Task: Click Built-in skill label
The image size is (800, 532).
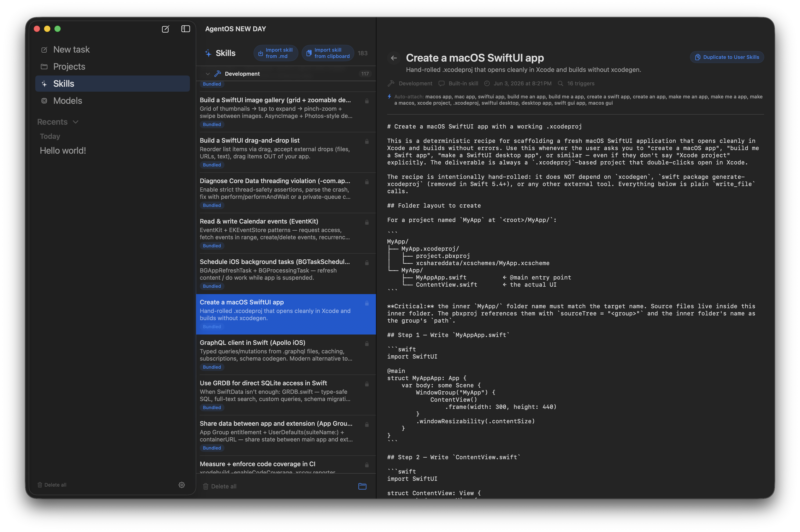Action: (x=463, y=84)
